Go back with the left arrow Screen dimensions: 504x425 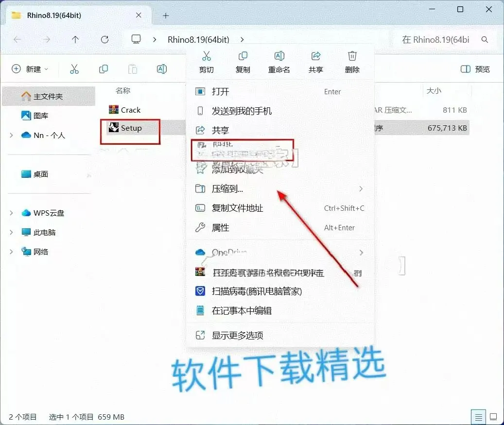click(17, 39)
